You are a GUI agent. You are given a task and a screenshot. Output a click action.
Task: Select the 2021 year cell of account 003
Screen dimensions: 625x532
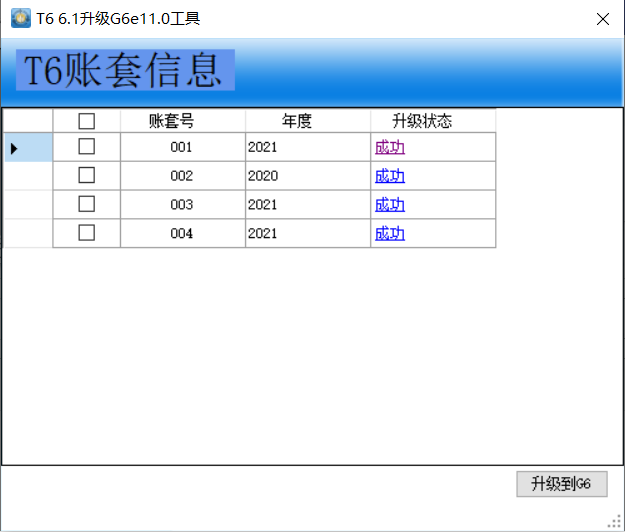pyautogui.click(x=308, y=204)
